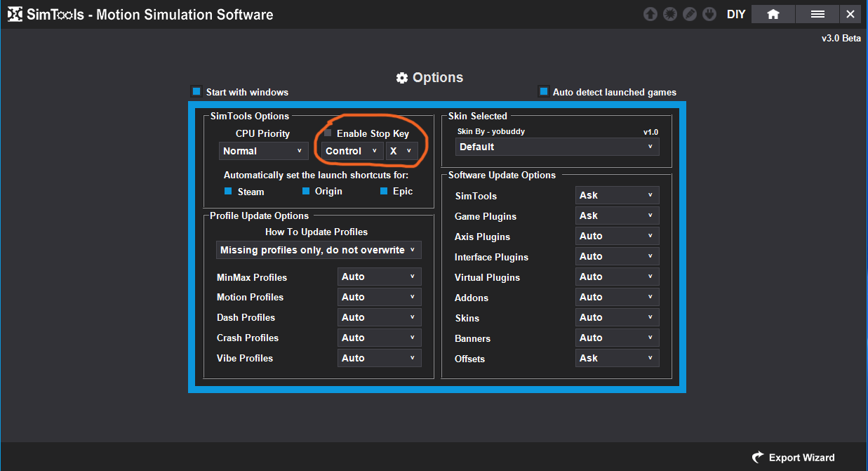
Task: Click the 'Vibe Profiles' label
Action: [245, 358]
